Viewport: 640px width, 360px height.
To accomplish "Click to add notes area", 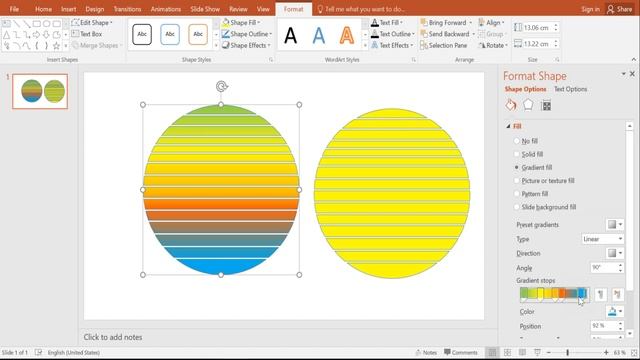I will pyautogui.click(x=113, y=337).
